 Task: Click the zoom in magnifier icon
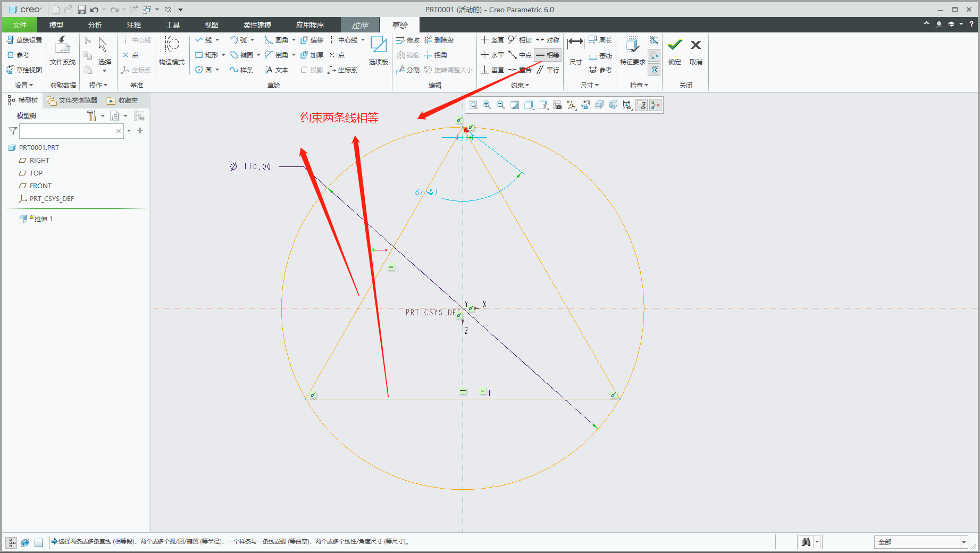pyautogui.click(x=487, y=105)
